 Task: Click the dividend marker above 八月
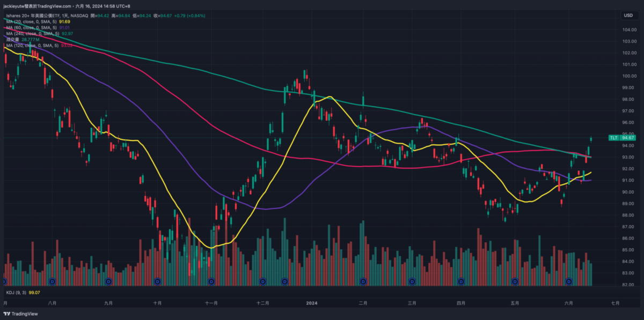click(52, 281)
